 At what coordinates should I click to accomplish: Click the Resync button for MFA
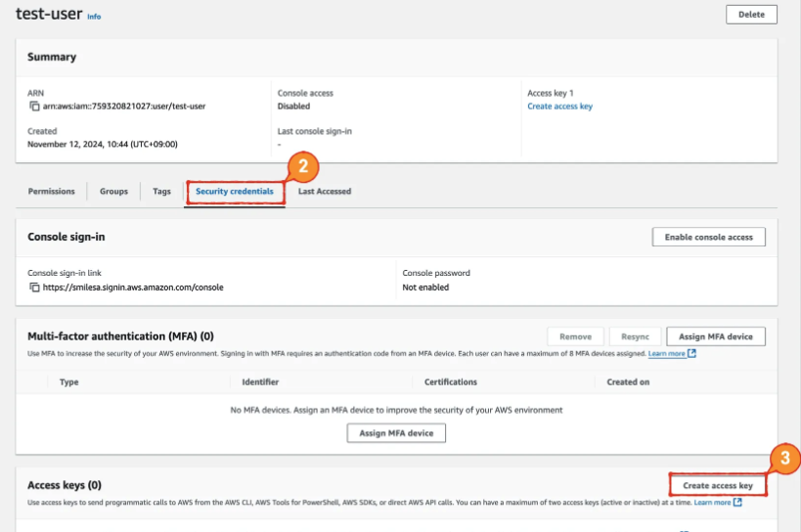tap(635, 336)
